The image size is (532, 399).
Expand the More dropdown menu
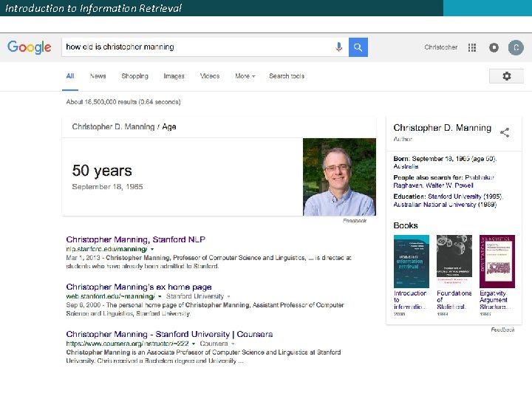tap(245, 76)
